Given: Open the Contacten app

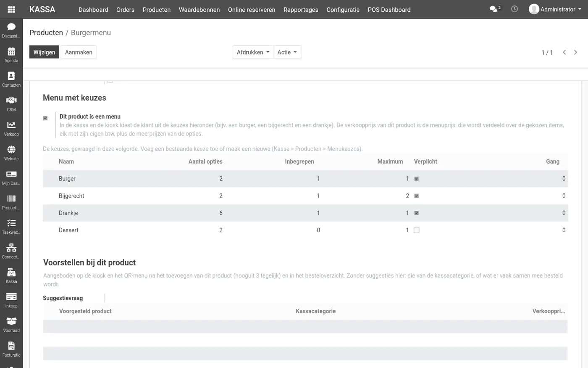Looking at the screenshot, I should pyautogui.click(x=11, y=79).
